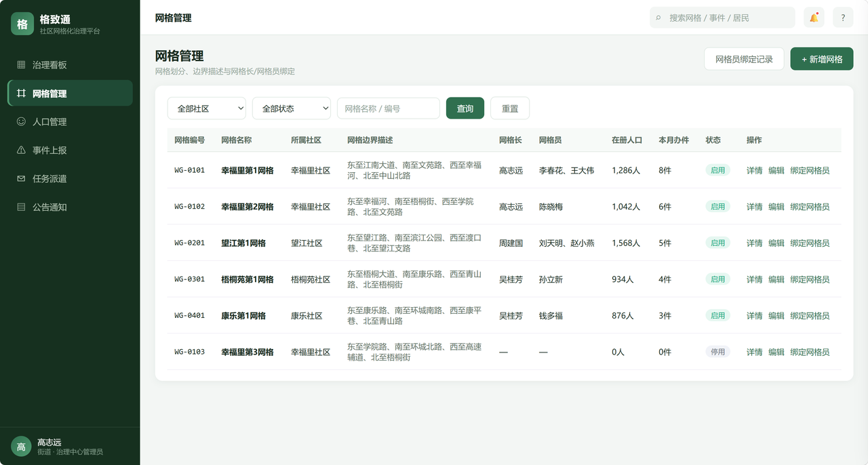Click the code WG-0401
The height and width of the screenshot is (465, 868).
coord(189,316)
